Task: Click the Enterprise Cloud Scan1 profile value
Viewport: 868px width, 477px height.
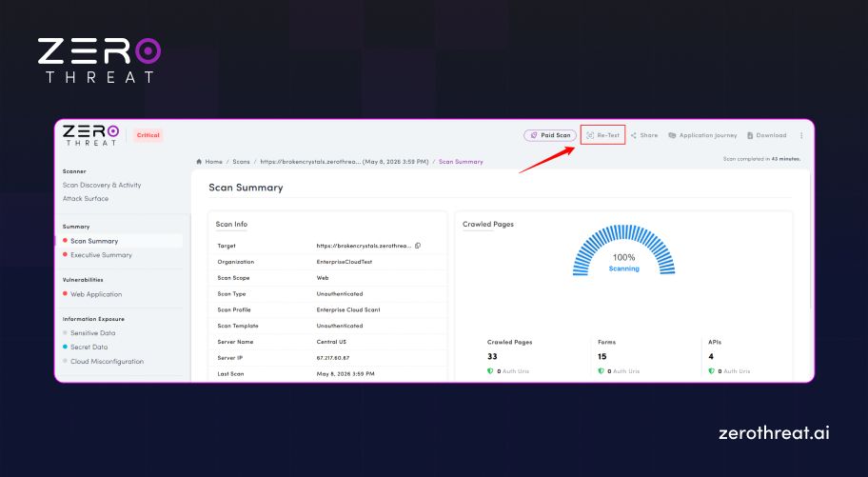Action: point(348,309)
